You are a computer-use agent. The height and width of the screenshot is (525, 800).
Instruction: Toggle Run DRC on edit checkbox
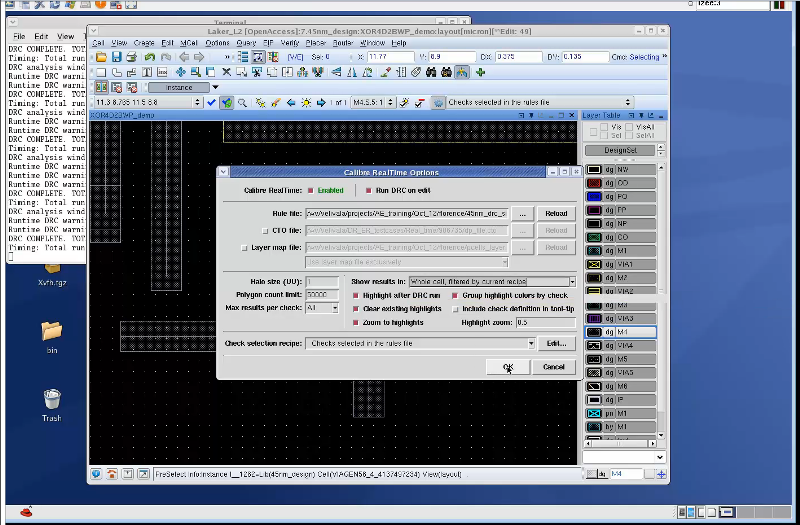coord(368,190)
